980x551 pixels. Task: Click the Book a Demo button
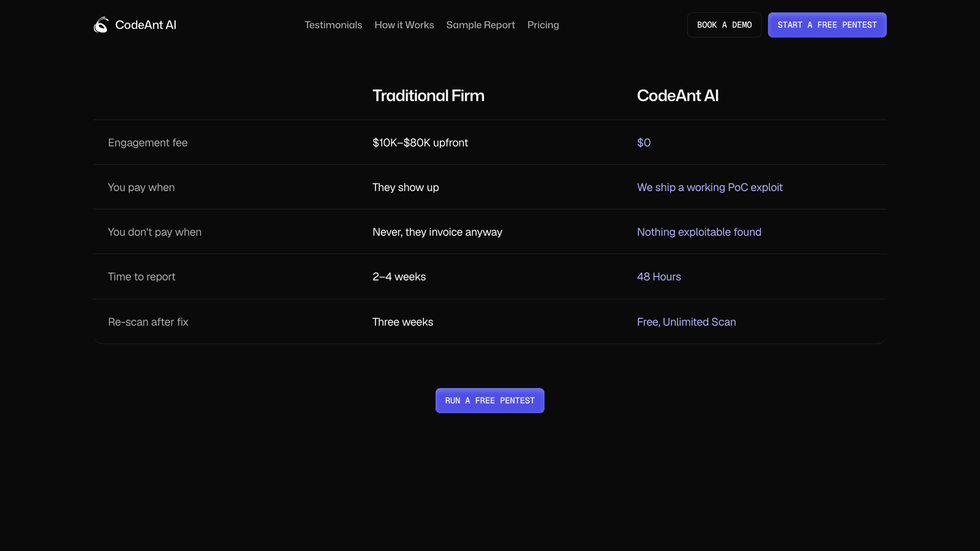(x=725, y=25)
